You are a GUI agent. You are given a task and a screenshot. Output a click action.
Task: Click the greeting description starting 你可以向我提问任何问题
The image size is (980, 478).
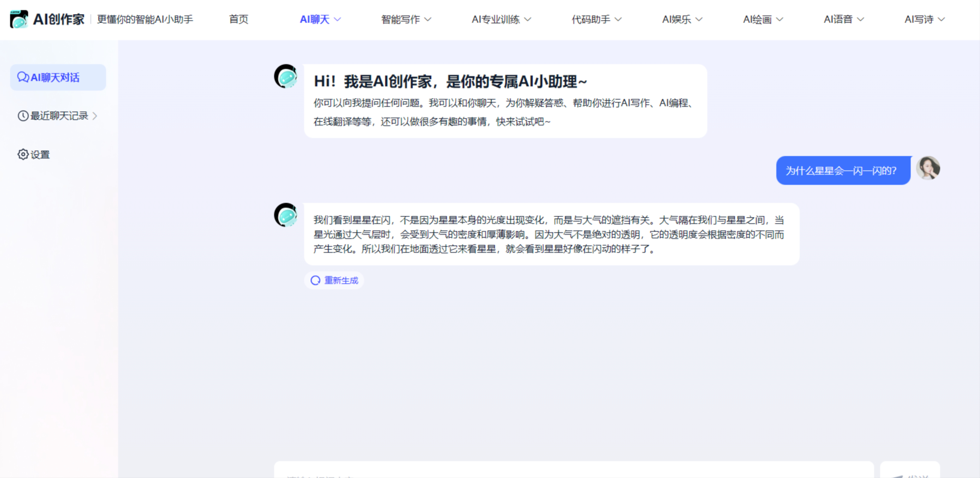point(504,112)
